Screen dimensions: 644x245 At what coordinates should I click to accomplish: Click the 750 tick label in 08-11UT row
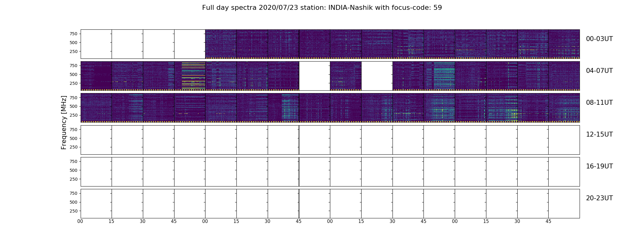pyautogui.click(x=74, y=97)
